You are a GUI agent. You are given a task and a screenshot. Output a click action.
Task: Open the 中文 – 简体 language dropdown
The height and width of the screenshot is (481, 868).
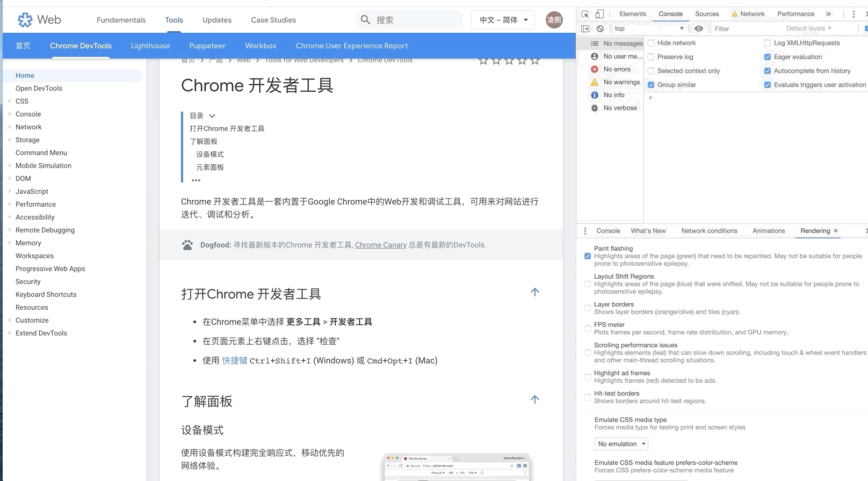tap(503, 20)
